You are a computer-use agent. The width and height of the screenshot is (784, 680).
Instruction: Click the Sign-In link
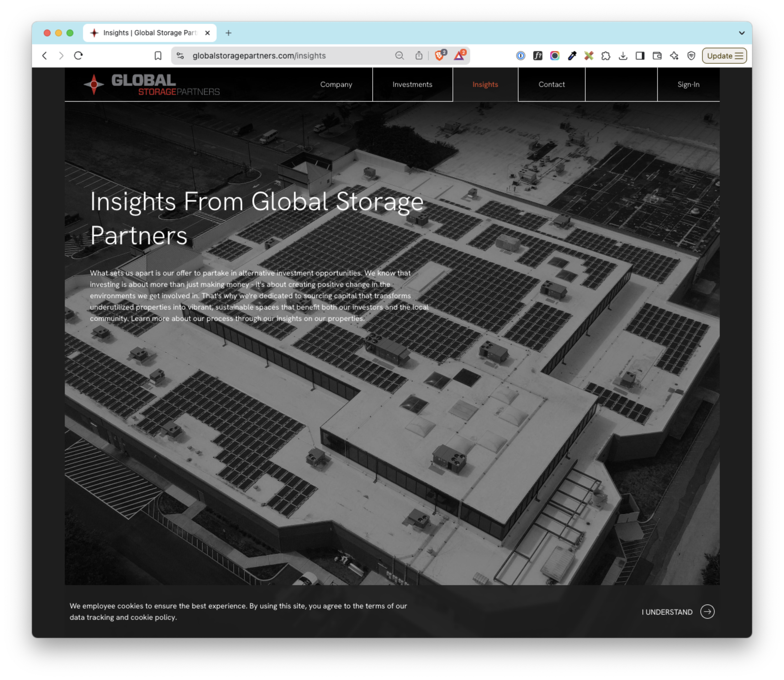tap(688, 85)
